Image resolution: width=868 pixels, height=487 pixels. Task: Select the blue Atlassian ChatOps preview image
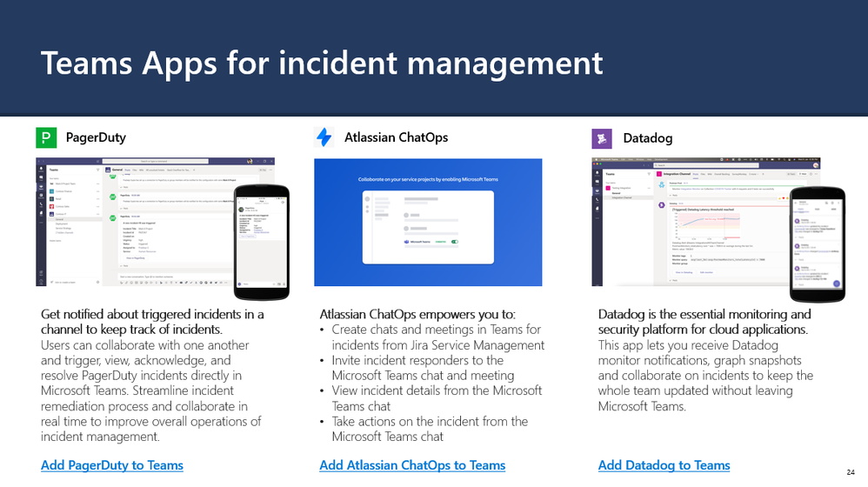(428, 223)
